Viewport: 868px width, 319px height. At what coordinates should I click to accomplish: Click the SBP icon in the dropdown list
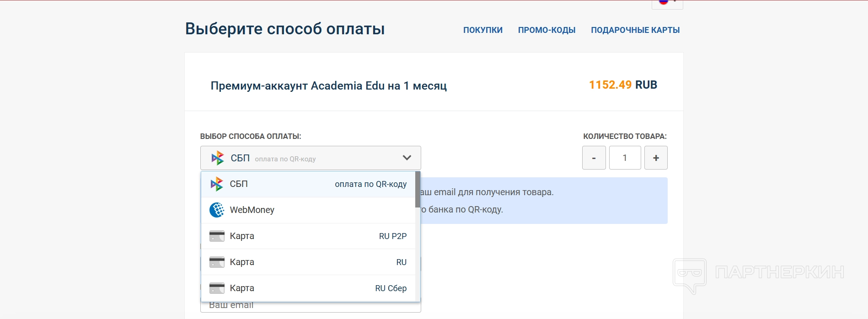coord(217,184)
